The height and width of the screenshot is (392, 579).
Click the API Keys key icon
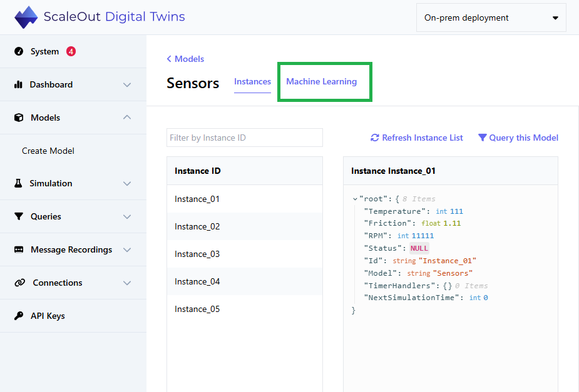(19, 316)
